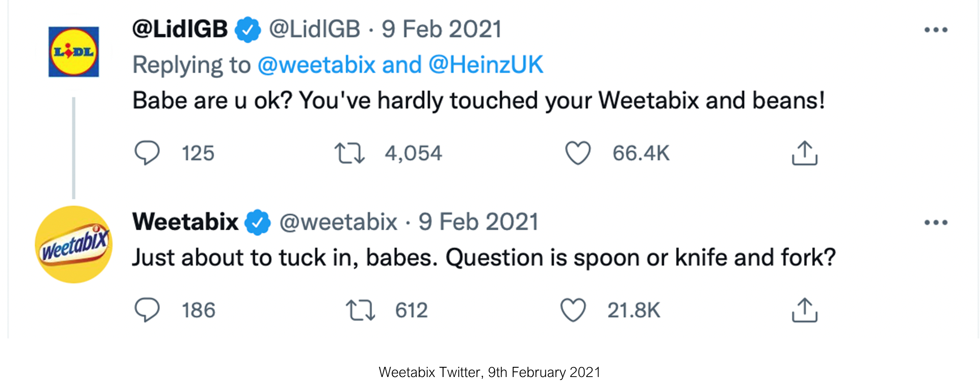Open more options on LidlGB tweet

[x=936, y=30]
